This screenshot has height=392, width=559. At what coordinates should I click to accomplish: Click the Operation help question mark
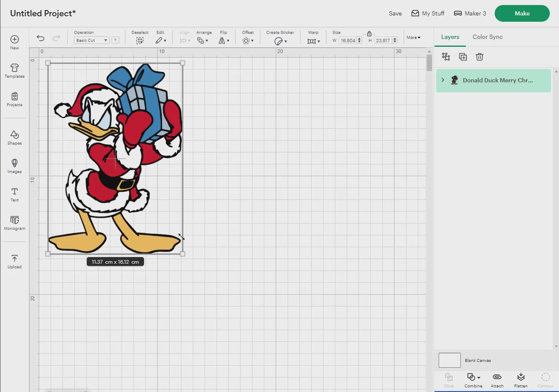[115, 40]
